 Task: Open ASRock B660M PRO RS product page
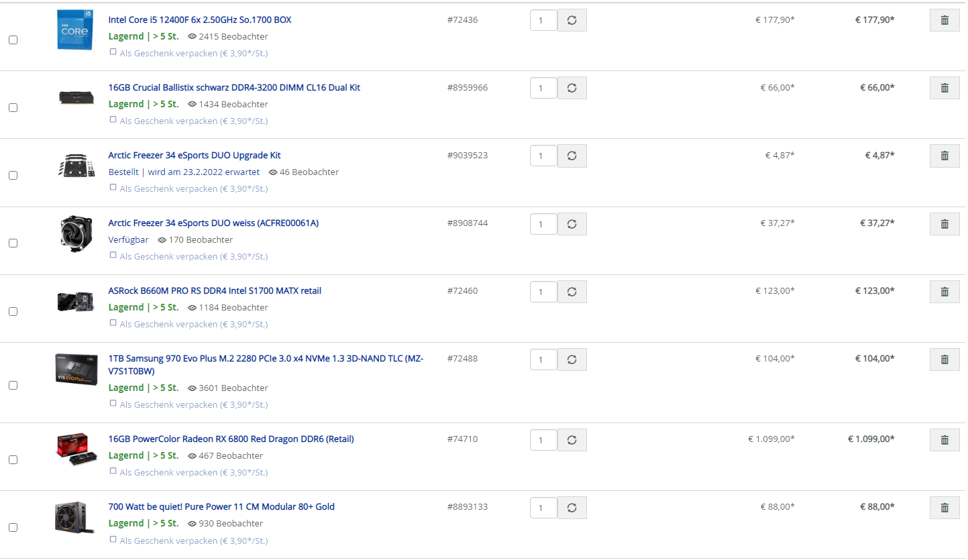tap(215, 291)
